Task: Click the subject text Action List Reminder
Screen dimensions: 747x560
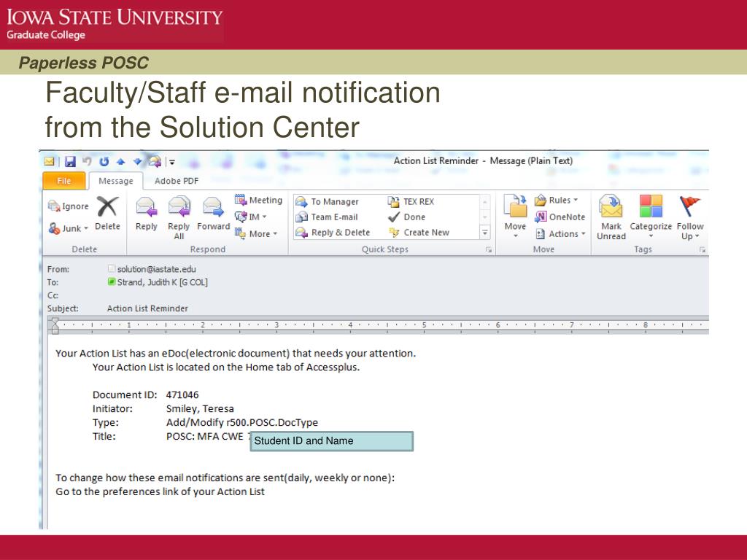Action: tap(147, 308)
